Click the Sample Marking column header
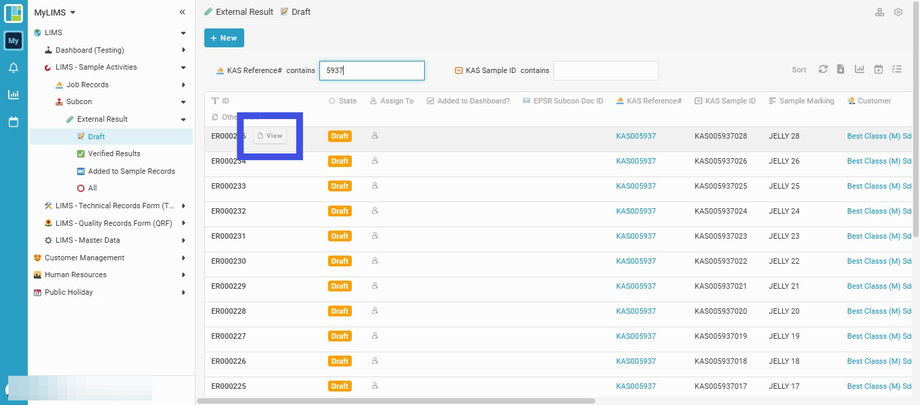 (801, 101)
